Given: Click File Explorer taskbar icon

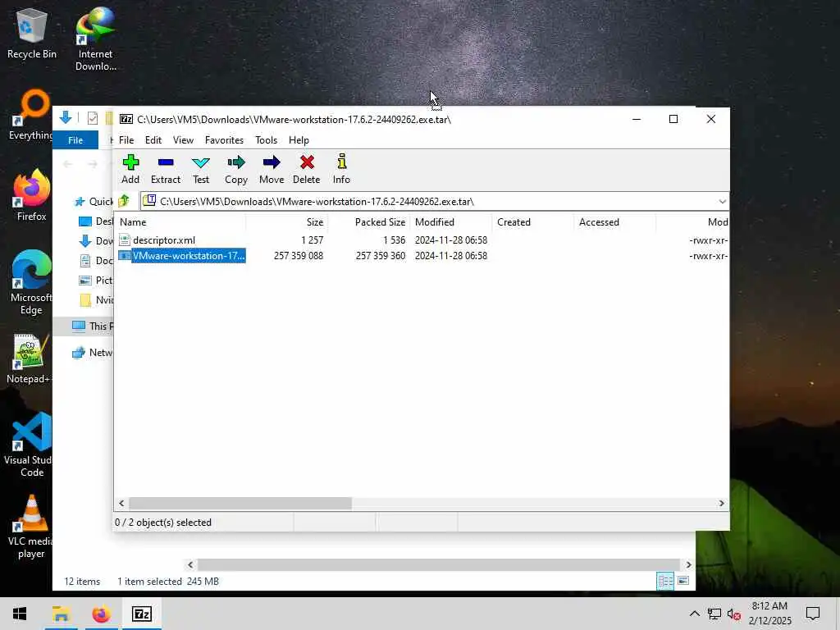Looking at the screenshot, I should [x=61, y=614].
